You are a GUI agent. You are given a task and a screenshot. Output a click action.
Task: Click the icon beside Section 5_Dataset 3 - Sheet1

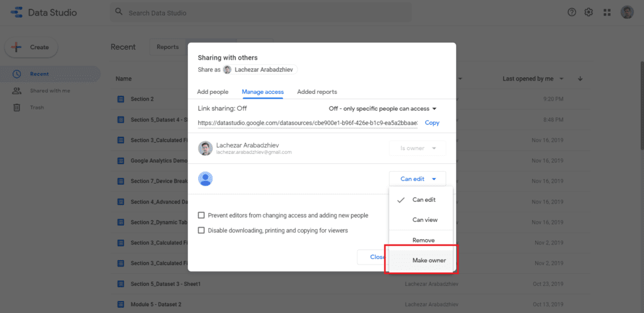pyautogui.click(x=120, y=283)
